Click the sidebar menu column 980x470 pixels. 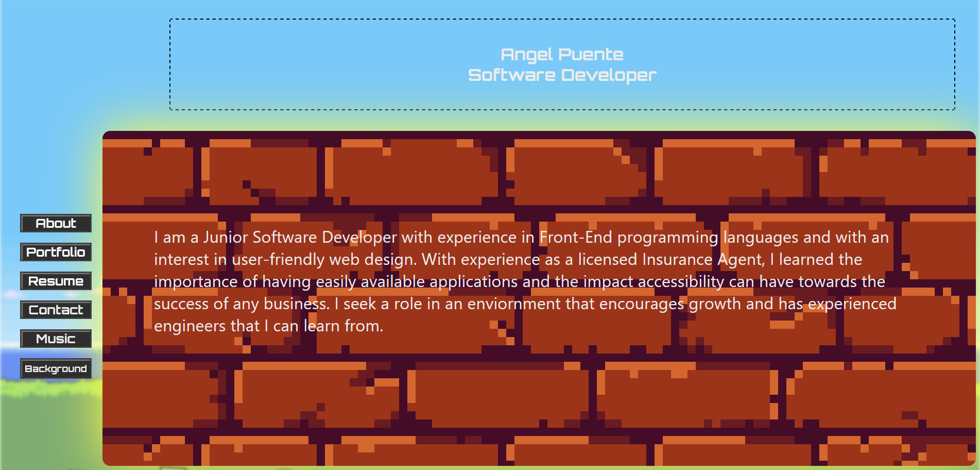click(55, 296)
